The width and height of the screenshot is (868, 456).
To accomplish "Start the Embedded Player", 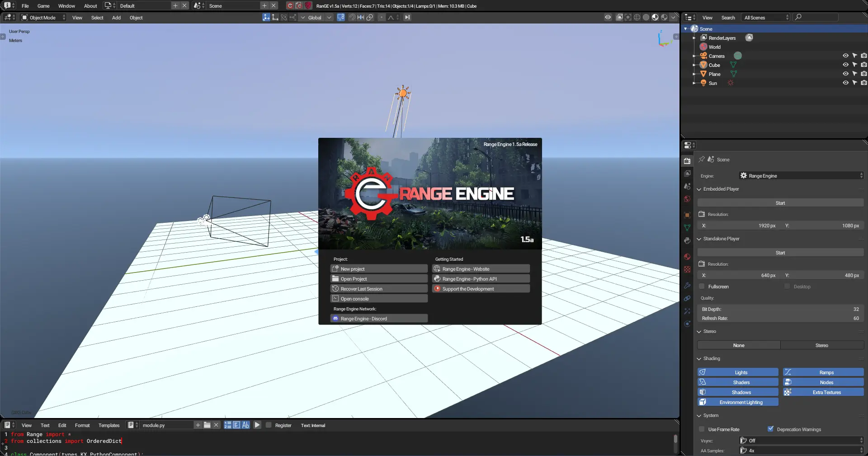I will (x=780, y=203).
